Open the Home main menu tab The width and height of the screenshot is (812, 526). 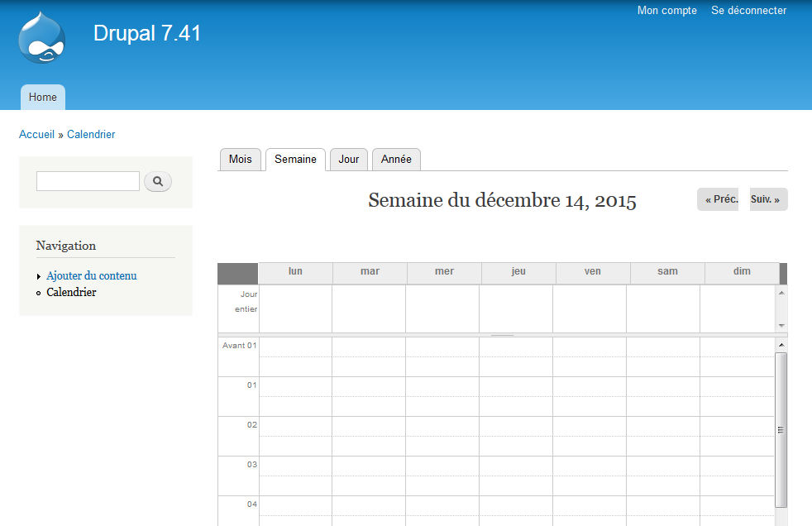pyautogui.click(x=43, y=98)
